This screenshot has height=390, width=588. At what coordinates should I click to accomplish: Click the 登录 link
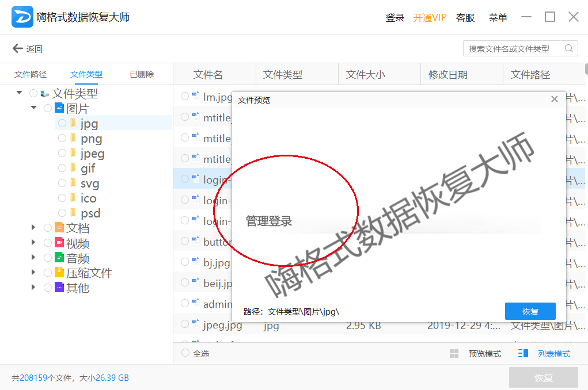pos(395,18)
